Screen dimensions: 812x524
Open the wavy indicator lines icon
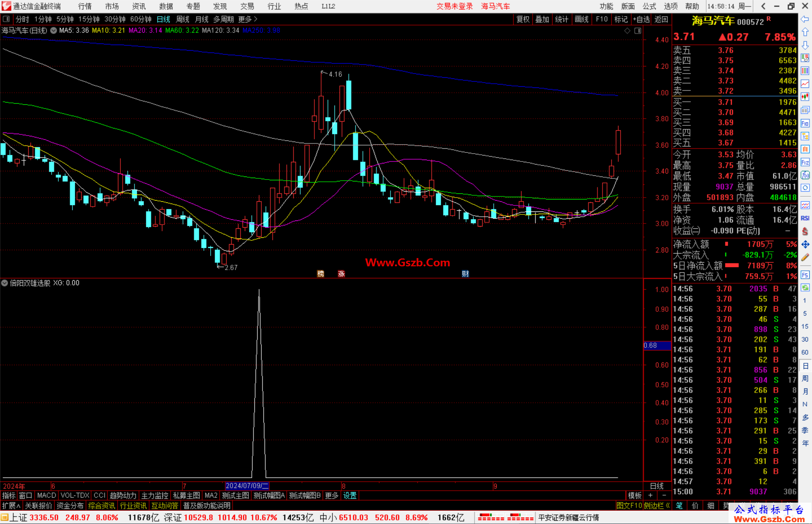805,205
